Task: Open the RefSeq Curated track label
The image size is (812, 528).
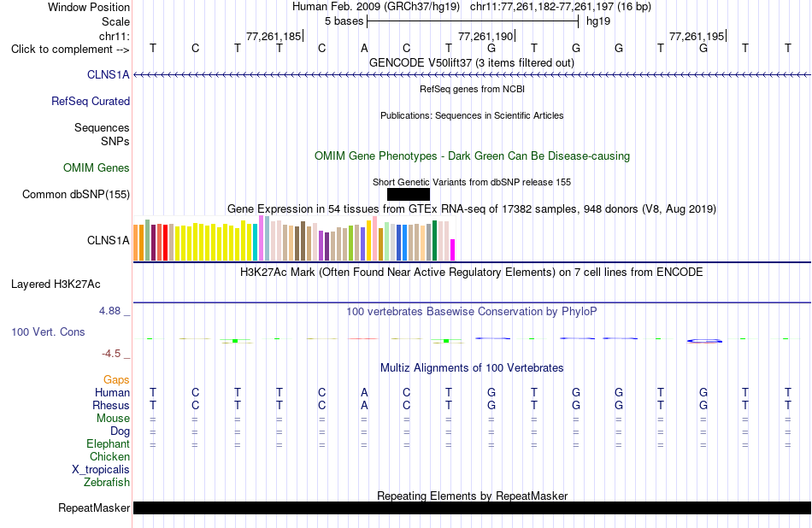Action: pyautogui.click(x=90, y=101)
